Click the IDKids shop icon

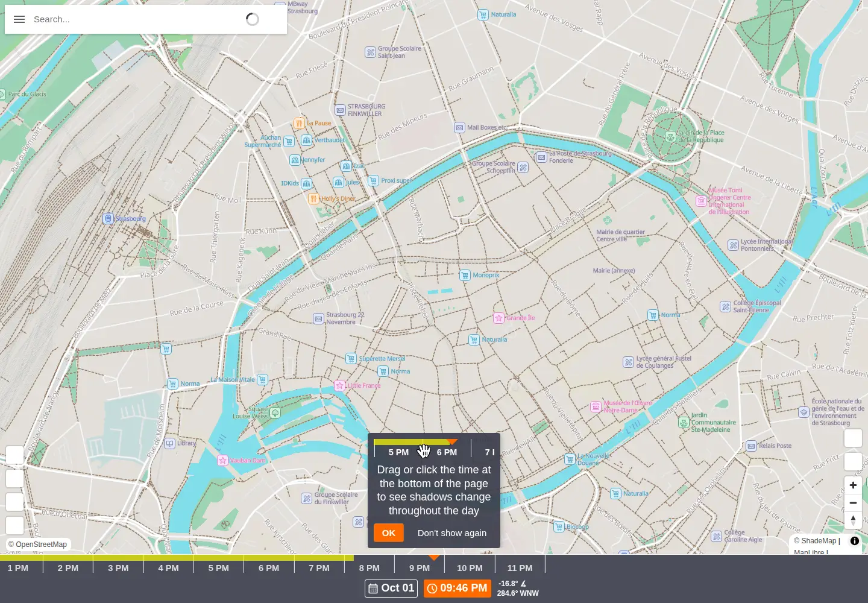(307, 183)
